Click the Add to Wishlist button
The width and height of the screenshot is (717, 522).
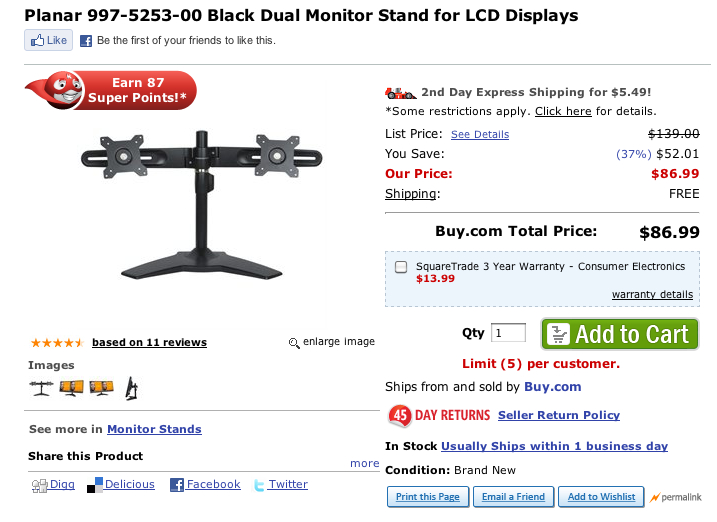(601, 497)
